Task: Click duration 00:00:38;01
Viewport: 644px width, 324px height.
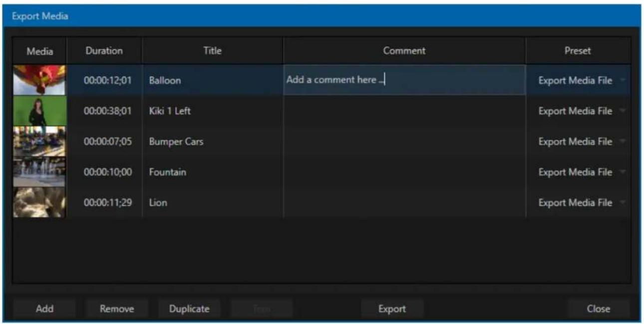Action: tap(108, 111)
